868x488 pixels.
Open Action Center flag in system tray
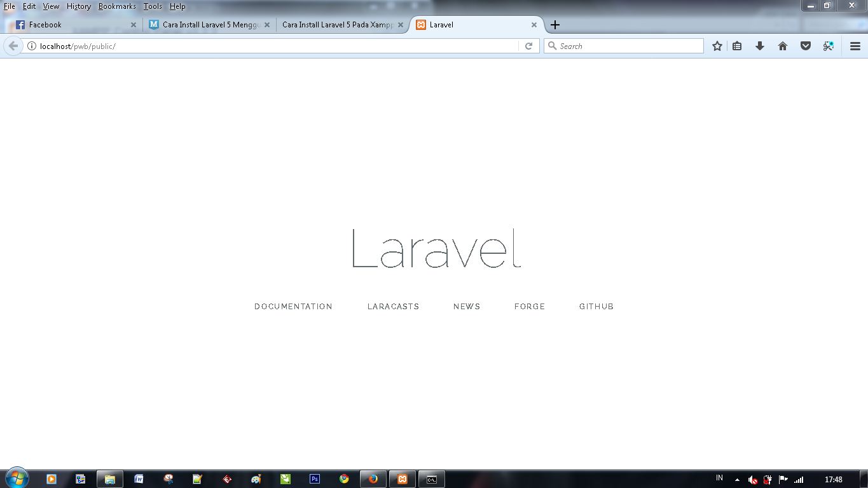click(x=783, y=480)
